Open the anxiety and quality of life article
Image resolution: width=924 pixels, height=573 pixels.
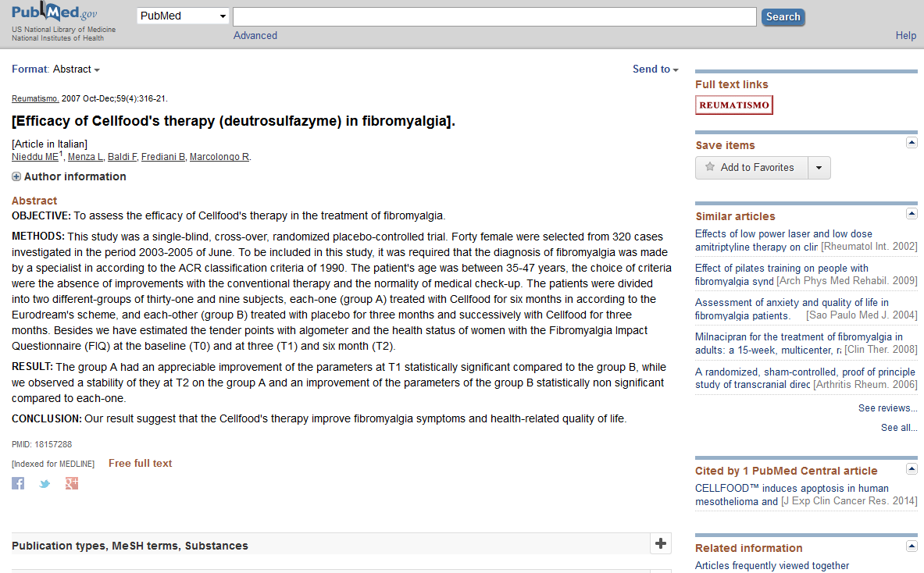tap(792, 308)
